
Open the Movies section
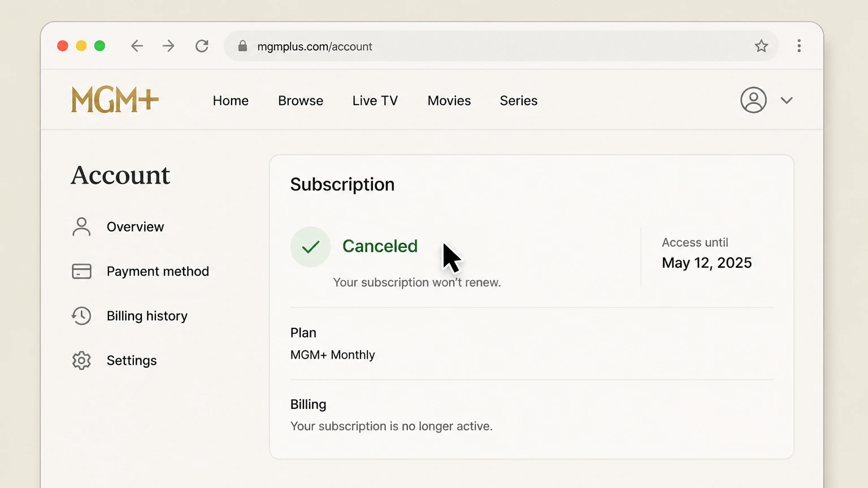point(449,101)
